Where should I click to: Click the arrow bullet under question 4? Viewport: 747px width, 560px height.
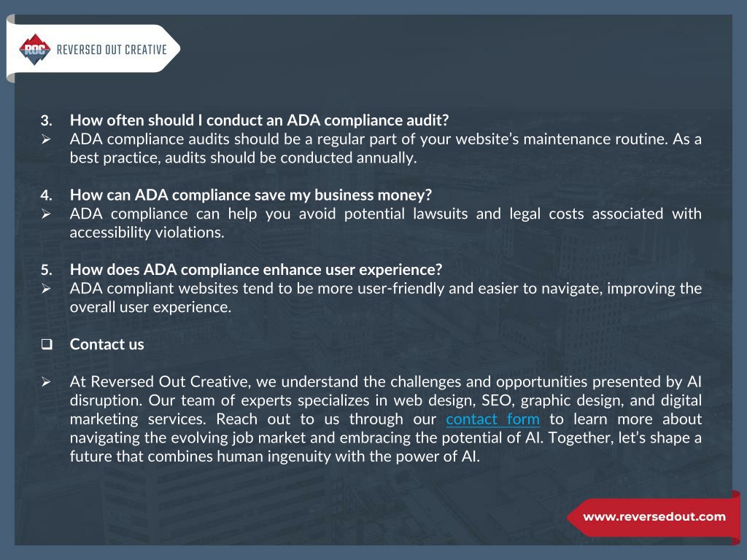click(x=46, y=214)
